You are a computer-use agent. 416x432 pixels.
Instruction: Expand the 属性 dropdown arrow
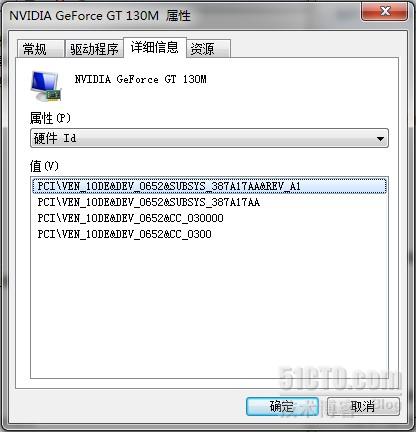pyautogui.click(x=380, y=138)
